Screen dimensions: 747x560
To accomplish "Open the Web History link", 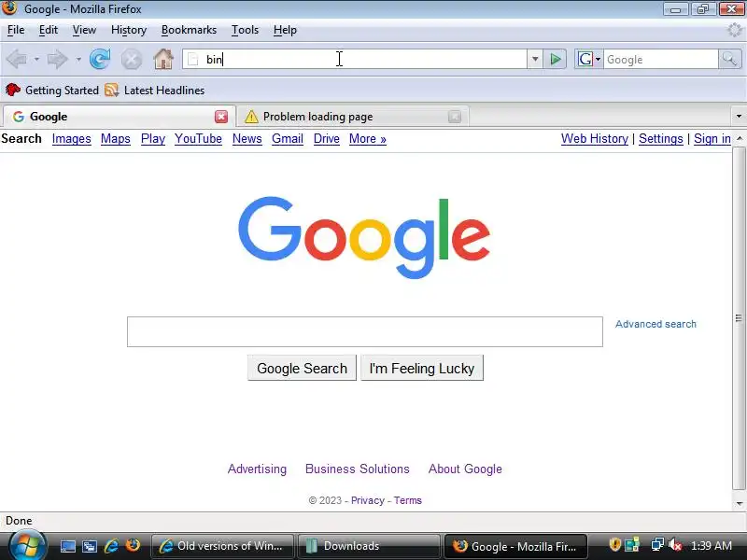I will coord(595,138).
